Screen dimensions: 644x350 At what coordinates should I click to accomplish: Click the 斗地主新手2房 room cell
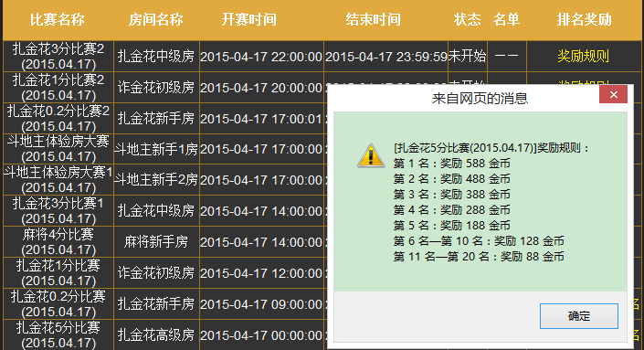(x=156, y=179)
